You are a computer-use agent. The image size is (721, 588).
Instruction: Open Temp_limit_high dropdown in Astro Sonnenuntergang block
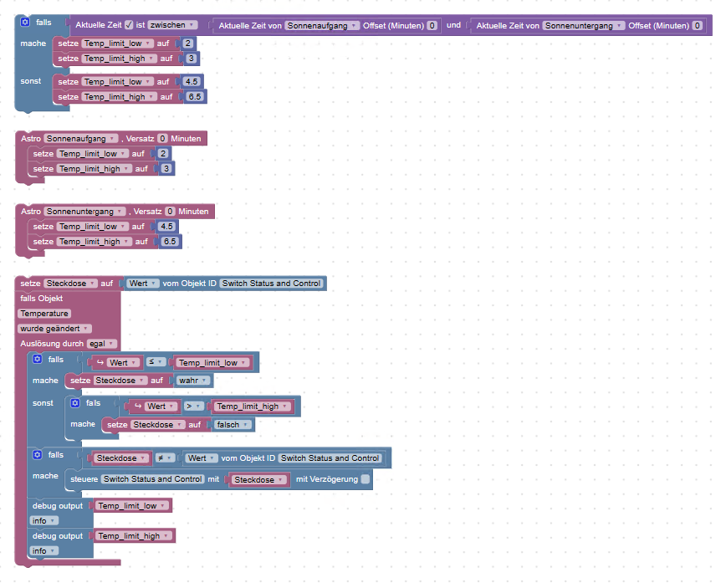95,242
